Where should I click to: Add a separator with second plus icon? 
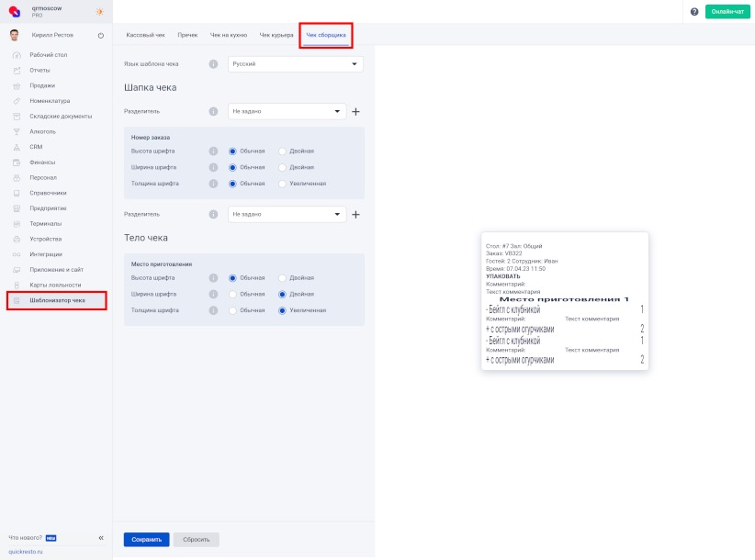tap(355, 215)
